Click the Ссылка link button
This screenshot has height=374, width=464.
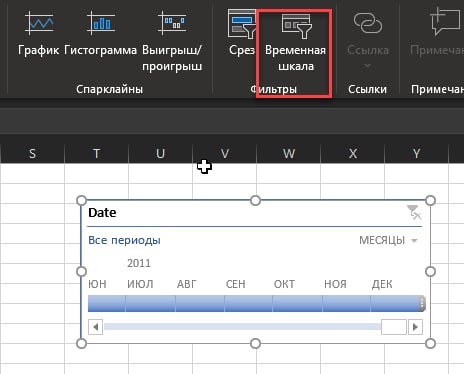point(368,33)
